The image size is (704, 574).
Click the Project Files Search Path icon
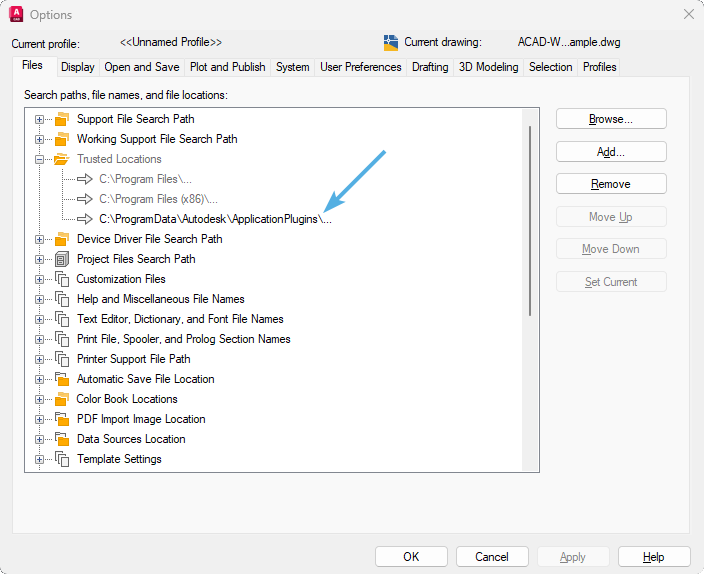62,259
